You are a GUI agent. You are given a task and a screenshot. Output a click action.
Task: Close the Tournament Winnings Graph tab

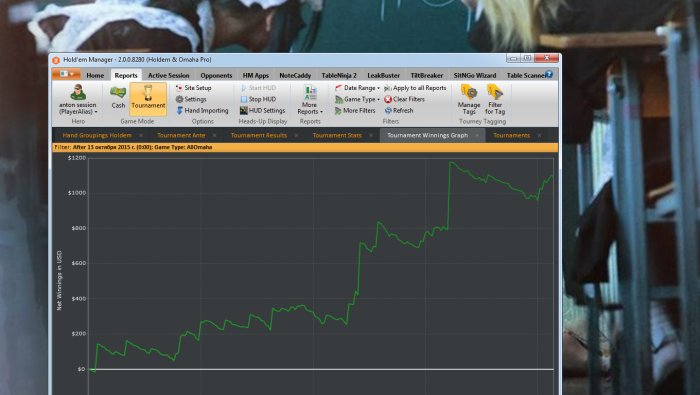coord(477,135)
